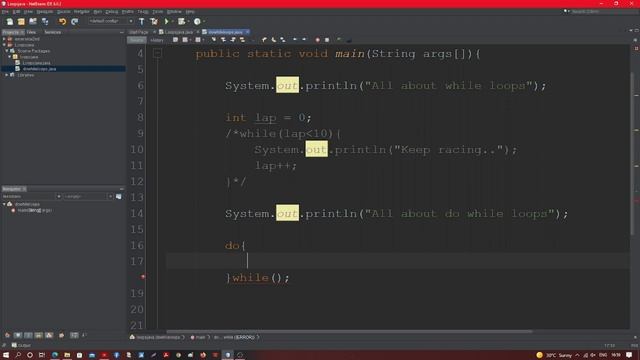640x360 pixels.
Task: Run the project with the green play icon
Action: pos(167,21)
